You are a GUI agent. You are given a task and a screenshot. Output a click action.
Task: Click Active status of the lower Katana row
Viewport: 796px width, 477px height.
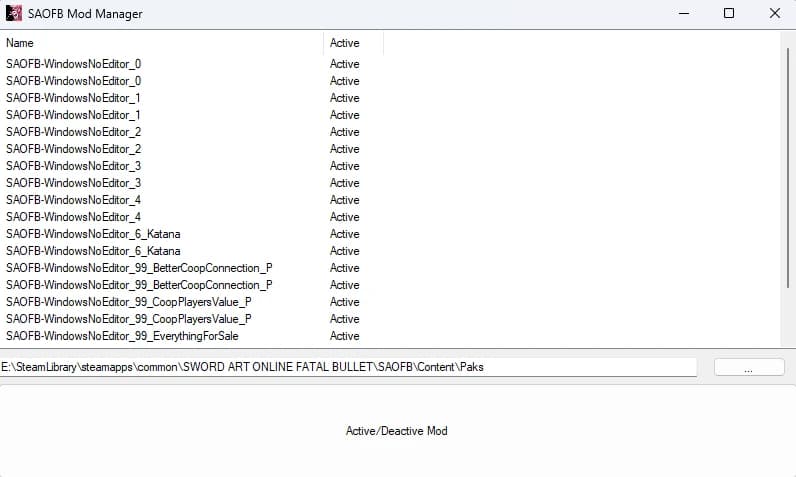[345, 251]
